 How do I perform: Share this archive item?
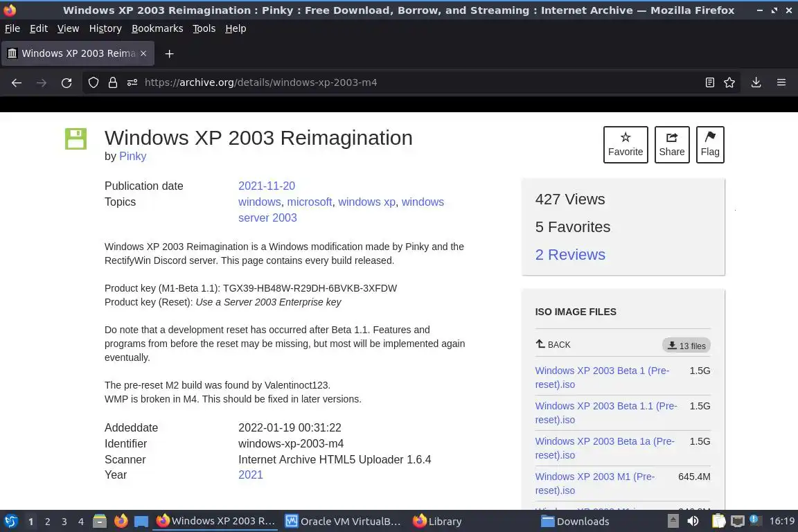pyautogui.click(x=672, y=145)
